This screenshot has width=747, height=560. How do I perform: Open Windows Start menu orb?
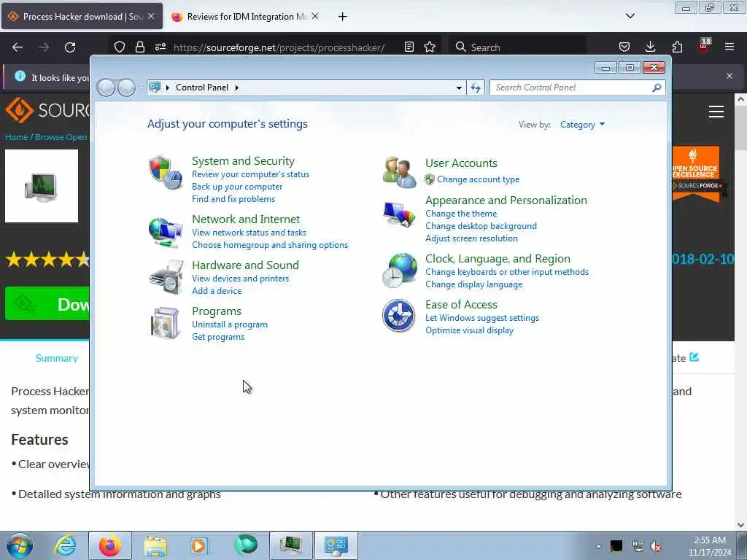pyautogui.click(x=20, y=545)
